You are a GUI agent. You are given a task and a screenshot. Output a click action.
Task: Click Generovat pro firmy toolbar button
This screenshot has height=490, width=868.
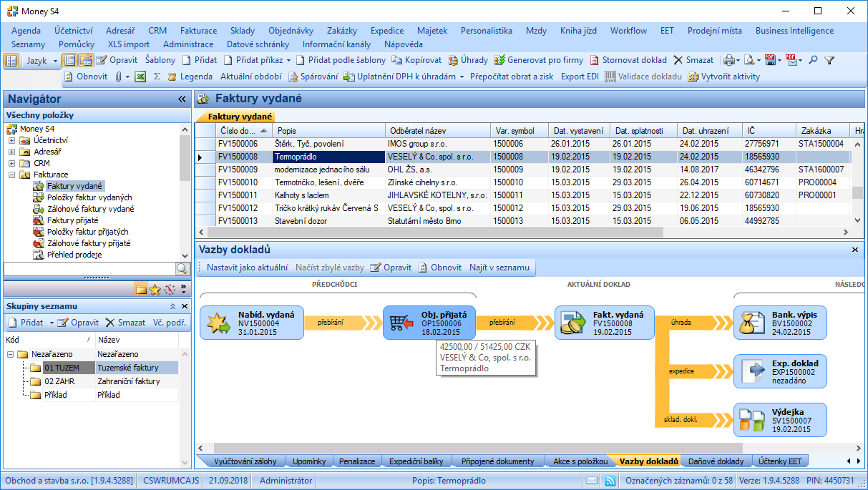coord(540,61)
